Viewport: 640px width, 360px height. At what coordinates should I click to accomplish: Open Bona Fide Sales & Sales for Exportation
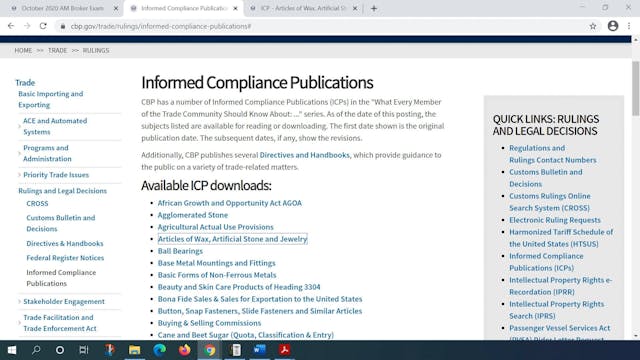[260, 299]
